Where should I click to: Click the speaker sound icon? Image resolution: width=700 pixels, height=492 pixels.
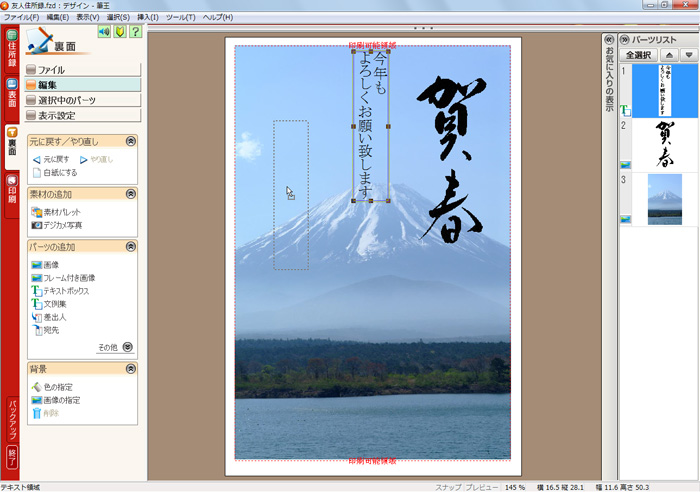(x=103, y=32)
